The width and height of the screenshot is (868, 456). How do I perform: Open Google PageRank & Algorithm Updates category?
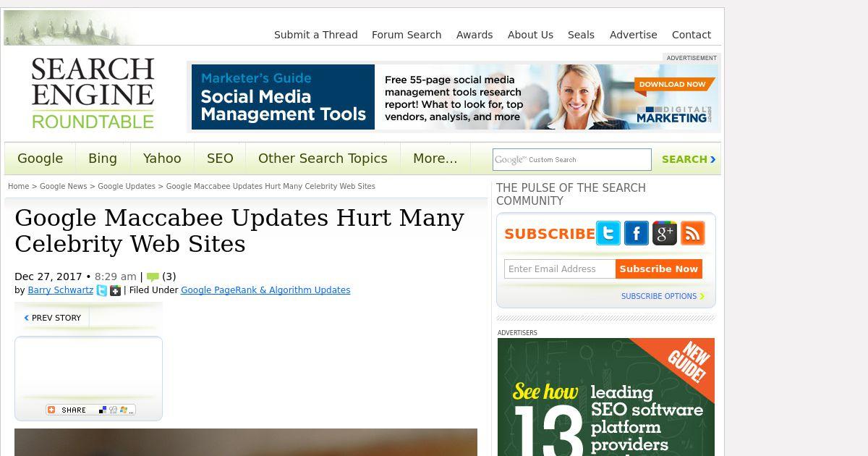265,290
